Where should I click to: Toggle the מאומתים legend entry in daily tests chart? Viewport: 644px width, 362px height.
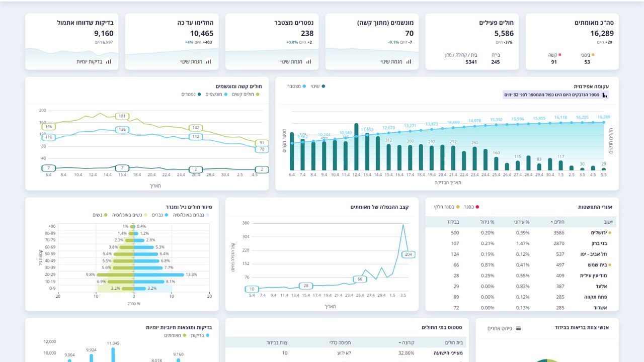[x=175, y=335]
